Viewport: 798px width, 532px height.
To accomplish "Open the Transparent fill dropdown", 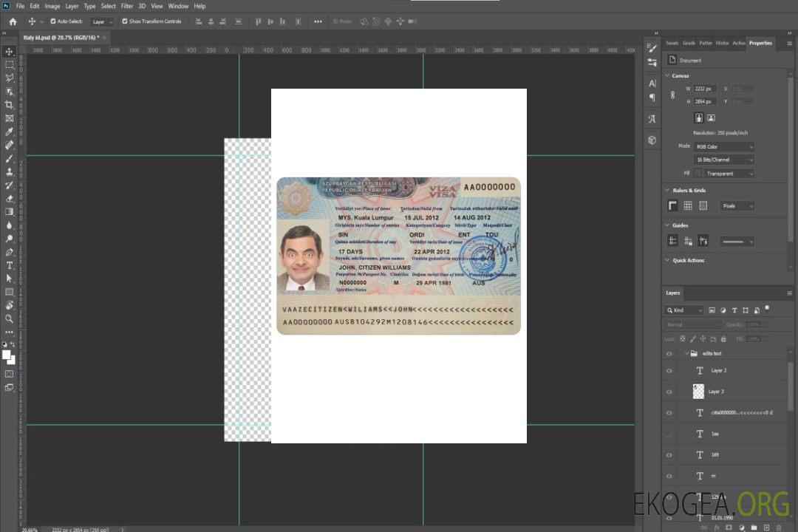I will pyautogui.click(x=729, y=174).
